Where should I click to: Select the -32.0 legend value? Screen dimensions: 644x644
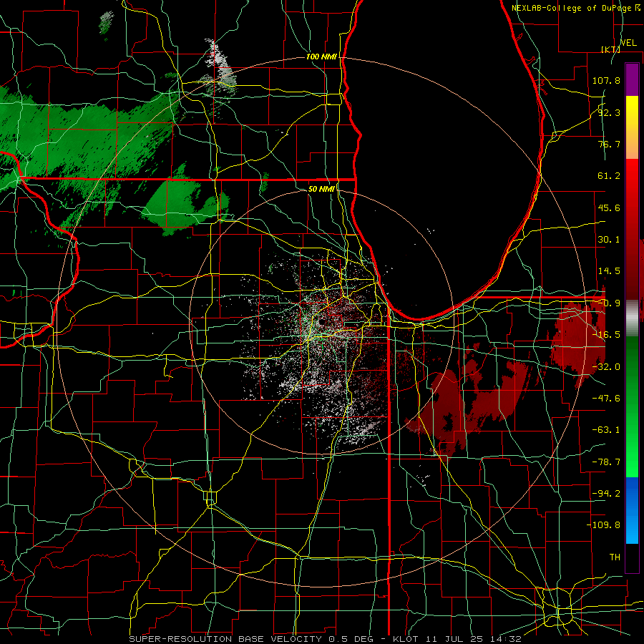pos(606,367)
